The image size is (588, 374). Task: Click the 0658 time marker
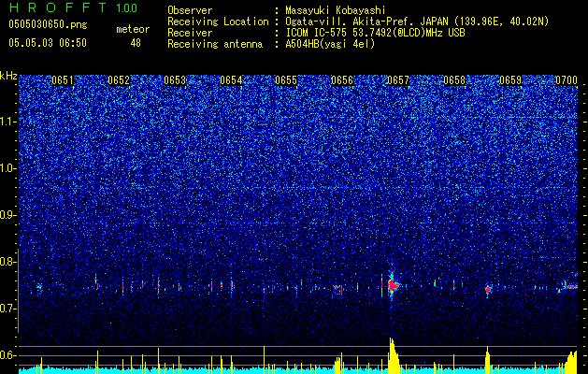click(454, 80)
